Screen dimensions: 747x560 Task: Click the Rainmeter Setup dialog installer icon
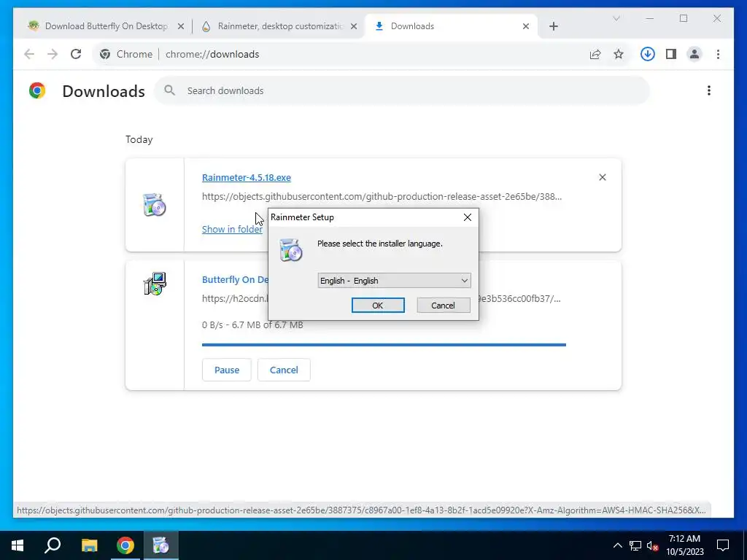pos(290,249)
